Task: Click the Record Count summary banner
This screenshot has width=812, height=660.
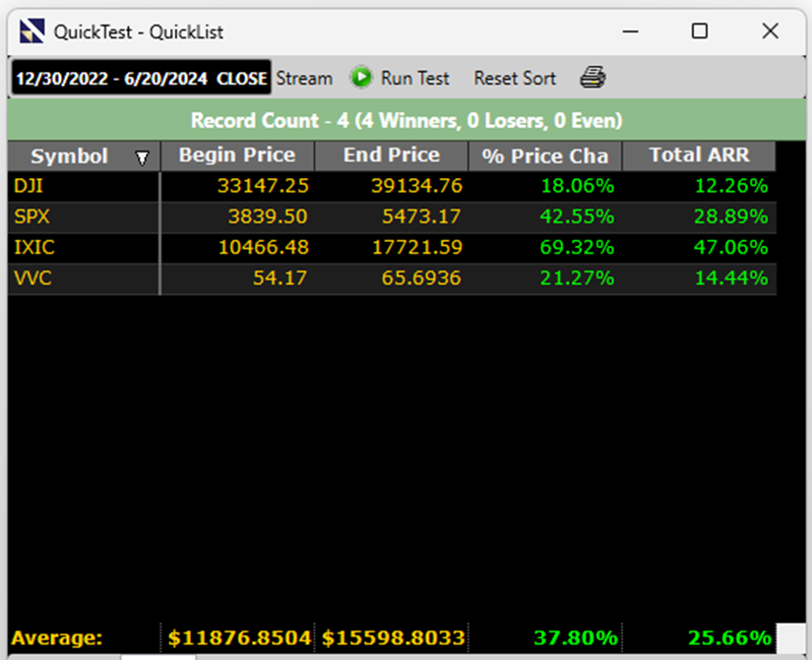Action: (406, 121)
